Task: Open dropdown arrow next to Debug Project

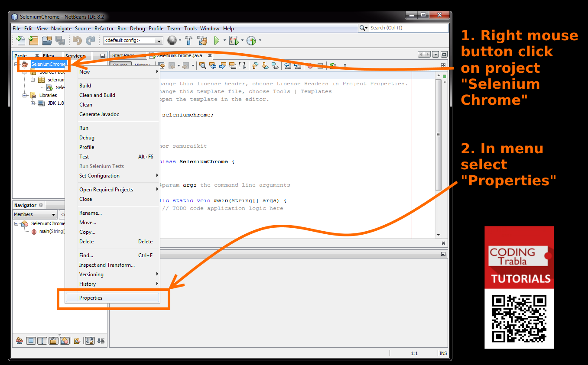Action: click(x=242, y=40)
